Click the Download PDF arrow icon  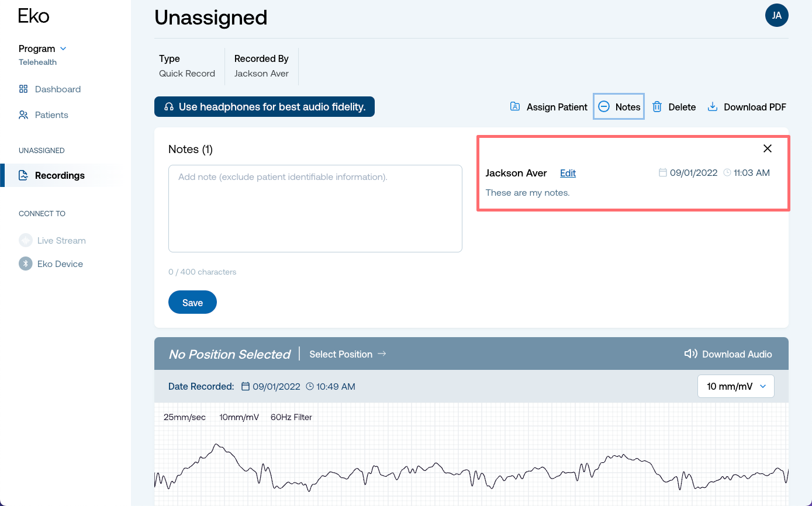pyautogui.click(x=713, y=107)
